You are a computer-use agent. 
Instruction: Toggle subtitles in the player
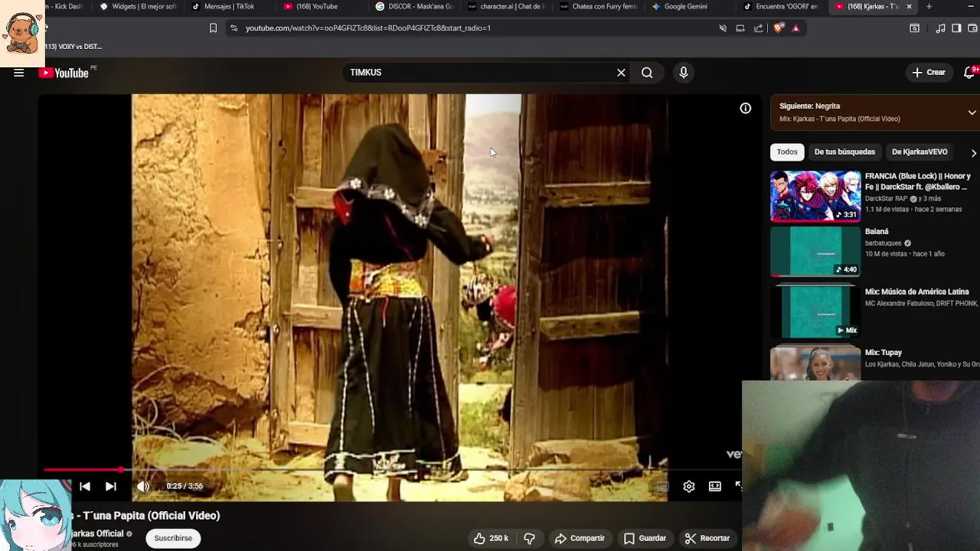coord(663,487)
